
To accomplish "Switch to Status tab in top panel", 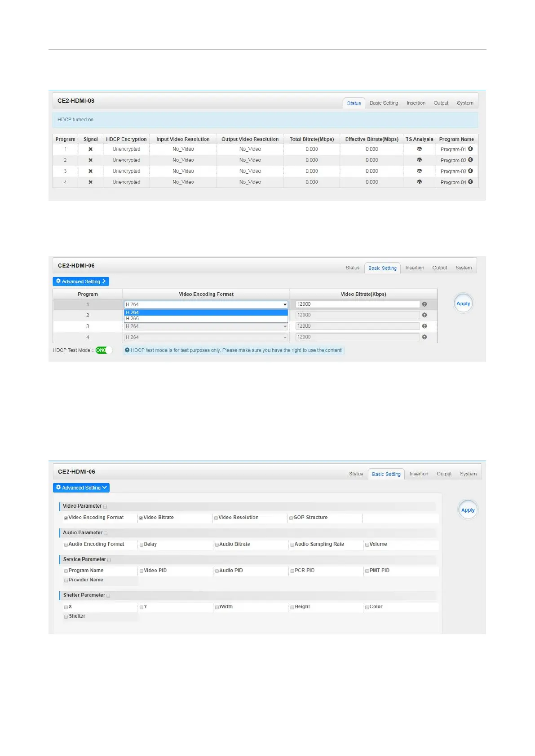I will pos(354,103).
